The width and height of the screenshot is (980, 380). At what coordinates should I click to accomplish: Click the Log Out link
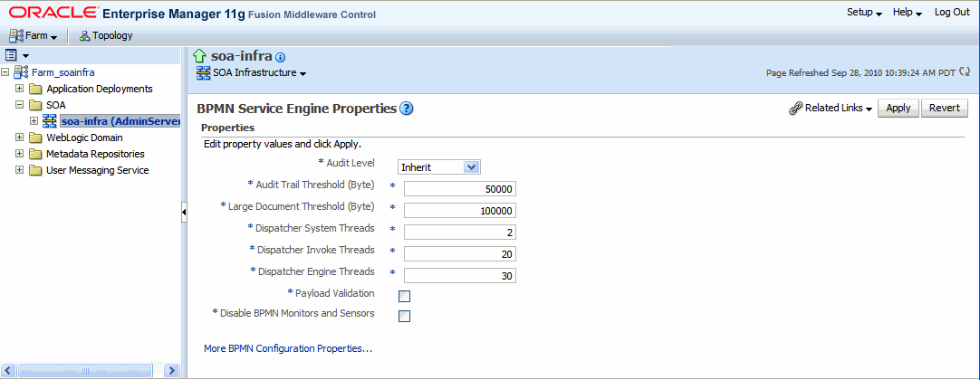click(952, 13)
